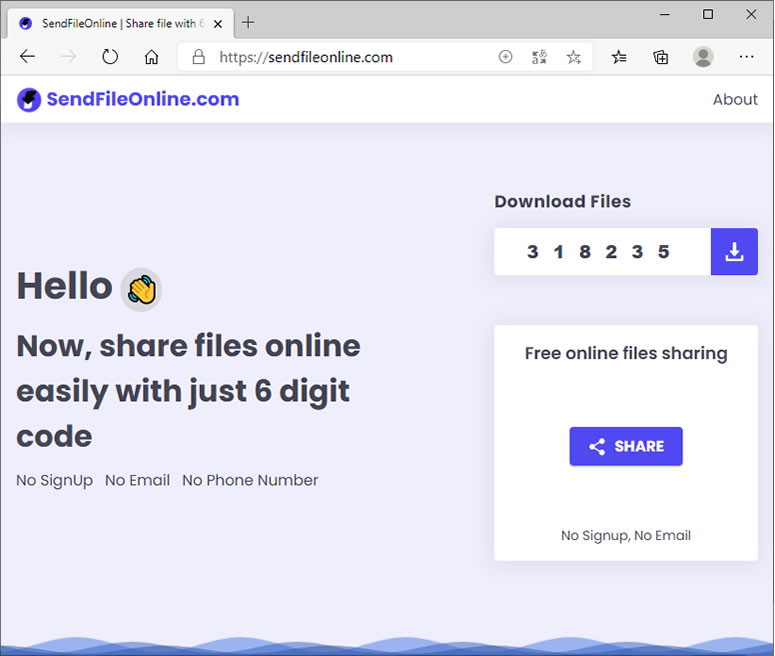The height and width of the screenshot is (656, 775).
Task: Open the user profile avatar
Action: coord(703,57)
